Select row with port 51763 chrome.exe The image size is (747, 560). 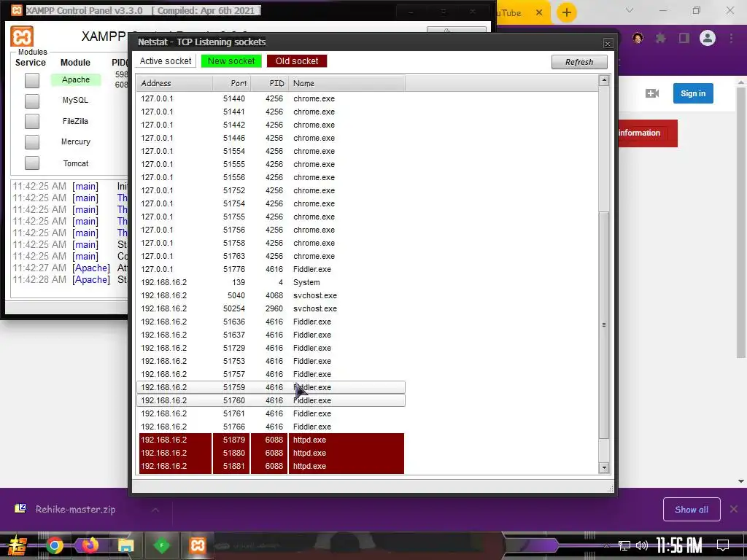[x=271, y=256]
